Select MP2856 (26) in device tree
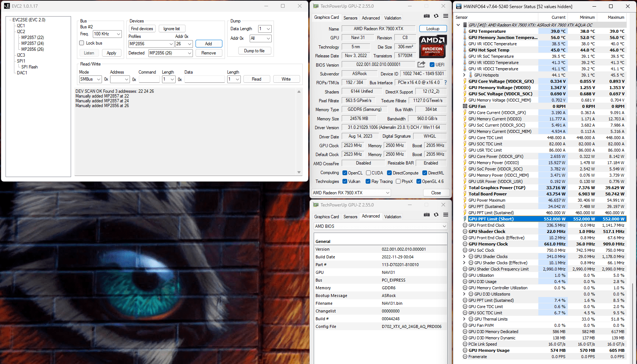 tap(32, 49)
